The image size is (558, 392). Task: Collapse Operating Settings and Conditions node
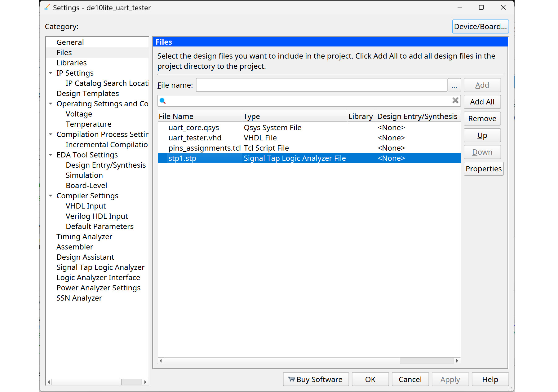51,104
